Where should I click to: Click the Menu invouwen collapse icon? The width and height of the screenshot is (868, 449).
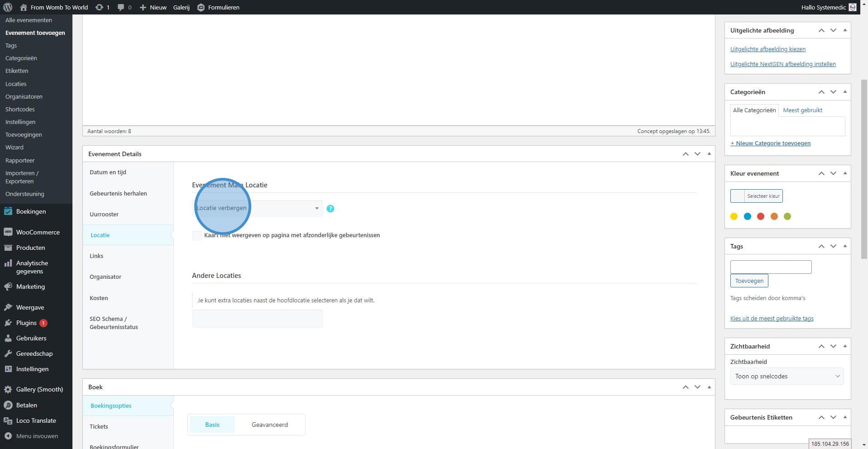[x=8, y=436]
